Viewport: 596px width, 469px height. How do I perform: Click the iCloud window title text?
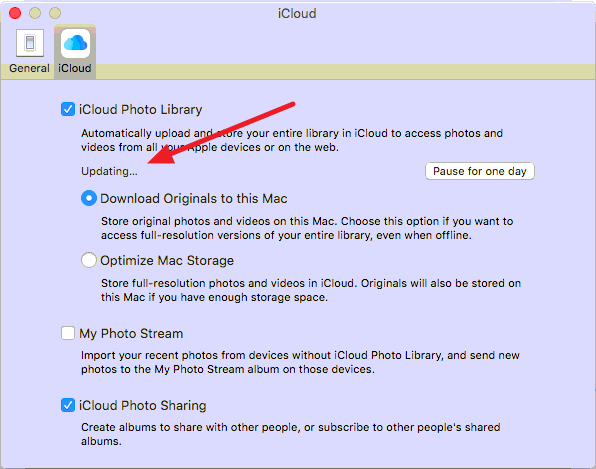(297, 14)
